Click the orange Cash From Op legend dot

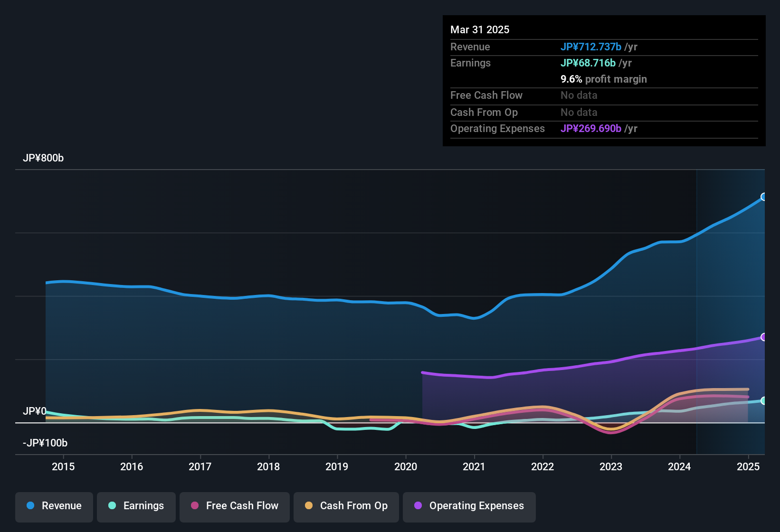[308, 506]
